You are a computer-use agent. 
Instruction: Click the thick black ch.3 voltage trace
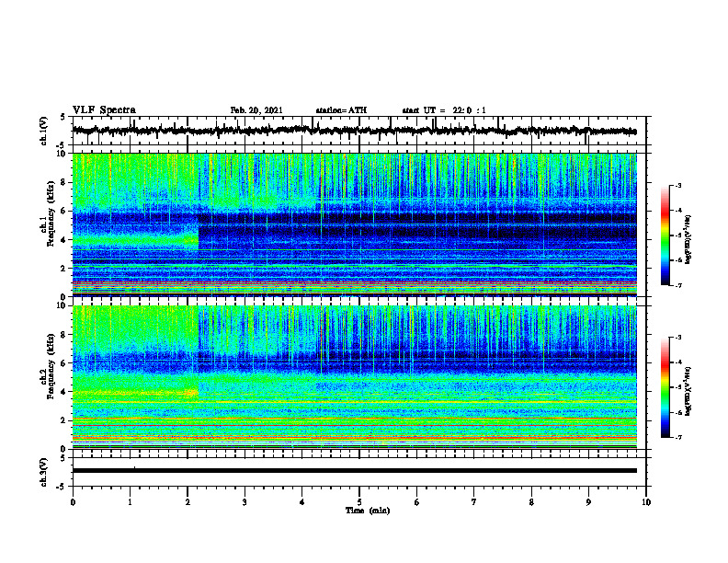coord(354,471)
